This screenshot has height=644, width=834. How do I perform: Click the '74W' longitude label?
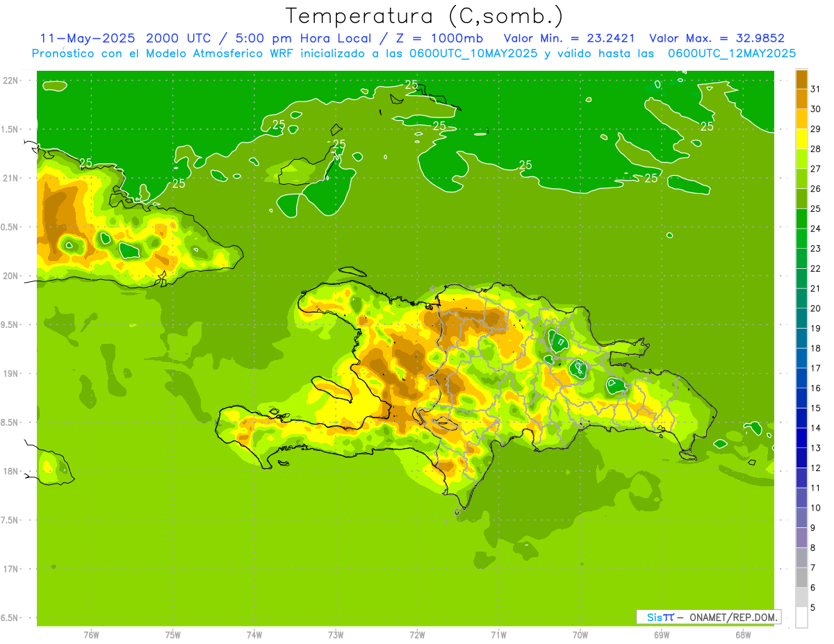point(254,634)
